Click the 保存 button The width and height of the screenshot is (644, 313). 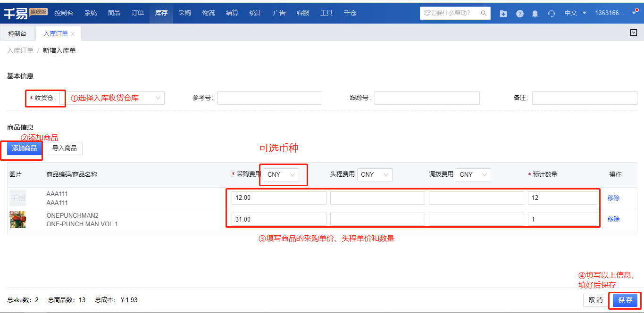click(625, 300)
